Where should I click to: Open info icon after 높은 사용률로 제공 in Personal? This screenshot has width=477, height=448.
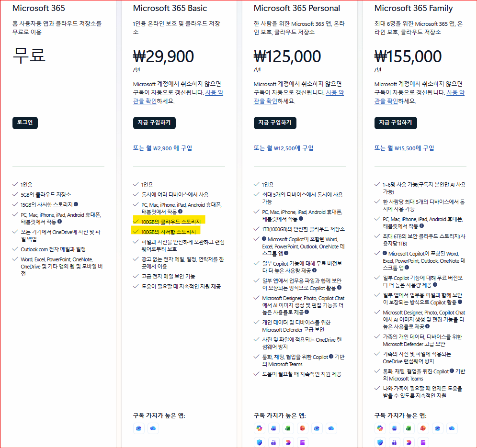click(307, 312)
